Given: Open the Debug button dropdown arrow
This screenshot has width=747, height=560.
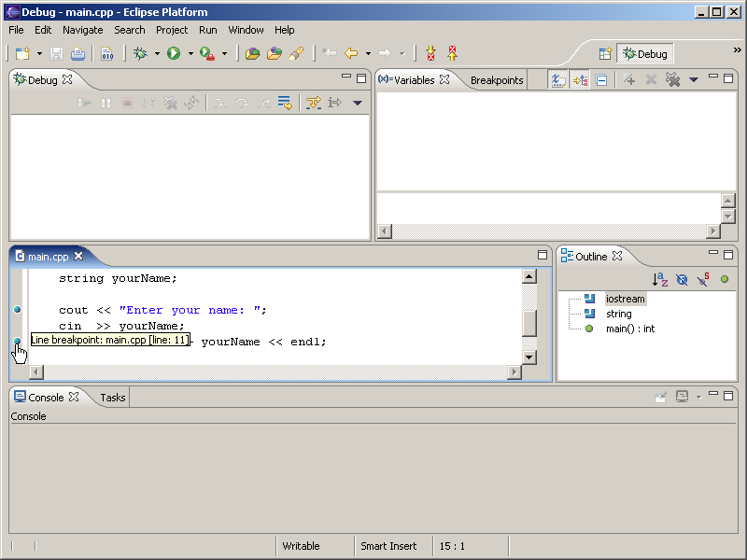Looking at the screenshot, I should (x=157, y=54).
